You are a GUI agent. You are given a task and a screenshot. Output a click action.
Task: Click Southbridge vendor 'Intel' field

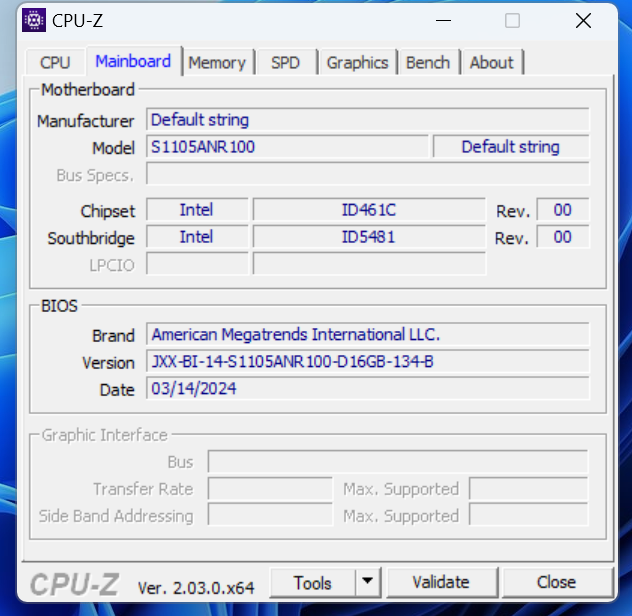(x=197, y=237)
